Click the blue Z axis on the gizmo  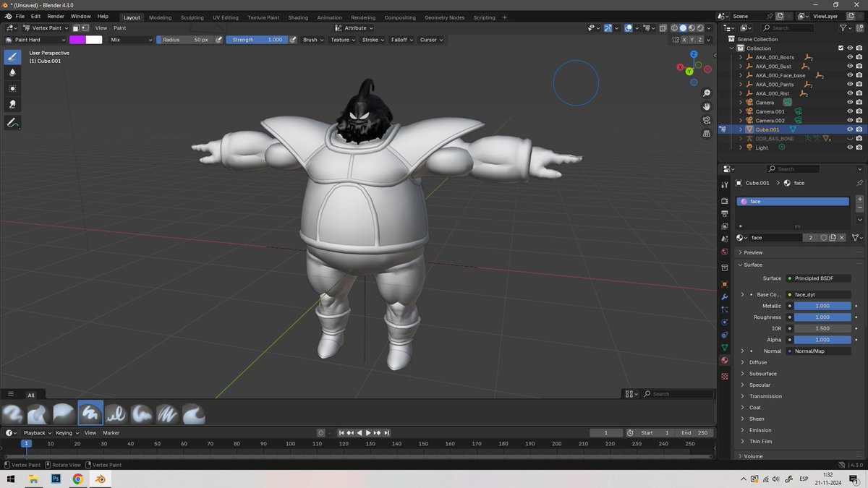click(693, 55)
